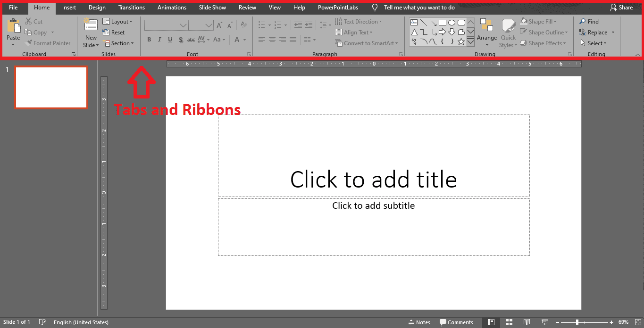Open Reading View from status bar

(x=527, y=322)
